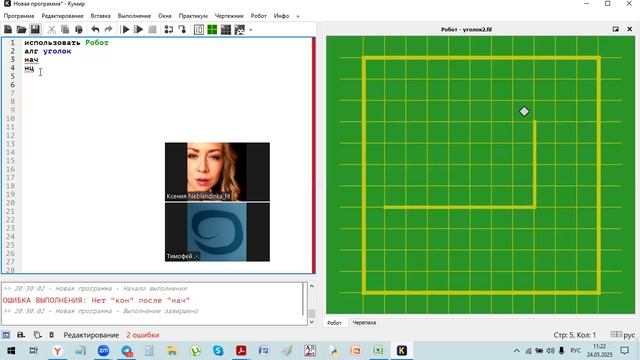Open an existing program file
The height and width of the screenshot is (360, 640).
coord(21,29)
